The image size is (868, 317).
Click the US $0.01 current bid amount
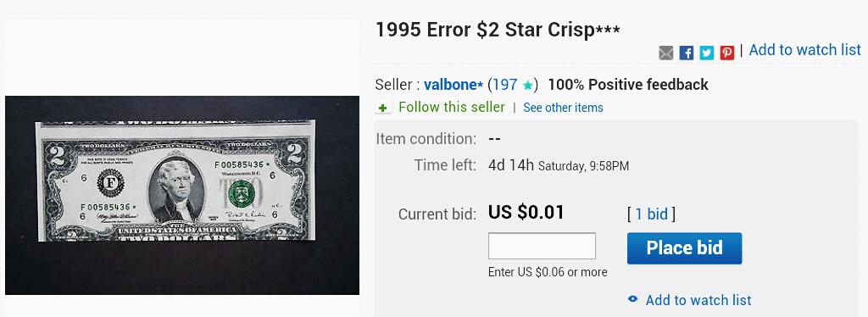point(526,213)
